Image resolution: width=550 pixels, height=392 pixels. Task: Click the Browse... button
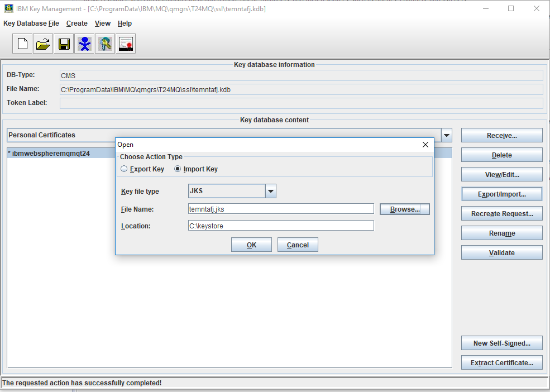coord(404,209)
